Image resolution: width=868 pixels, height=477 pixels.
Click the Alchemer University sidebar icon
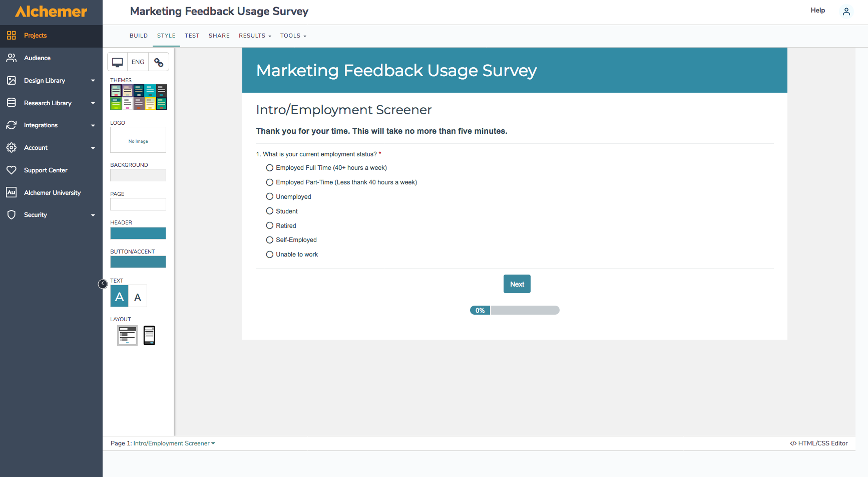(x=12, y=192)
